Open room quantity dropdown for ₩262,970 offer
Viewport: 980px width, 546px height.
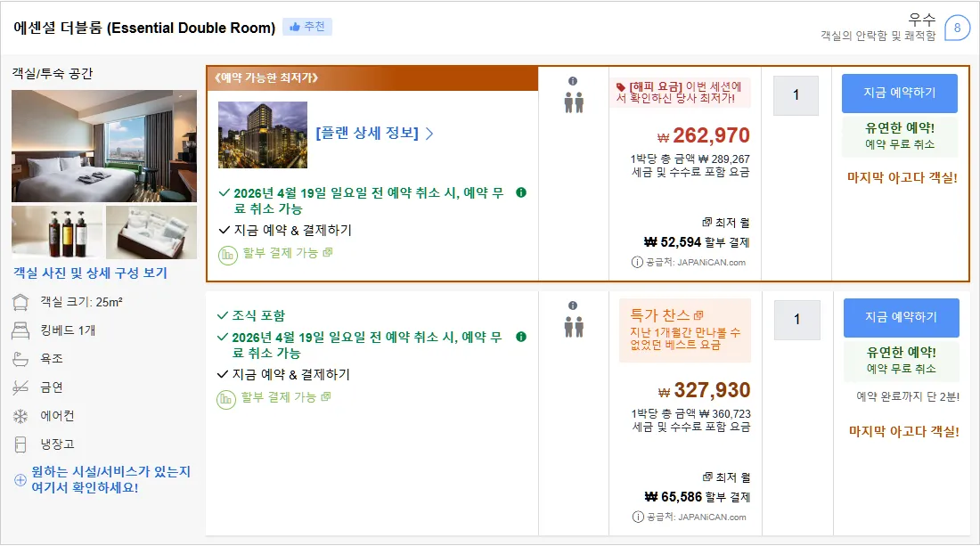coord(796,95)
